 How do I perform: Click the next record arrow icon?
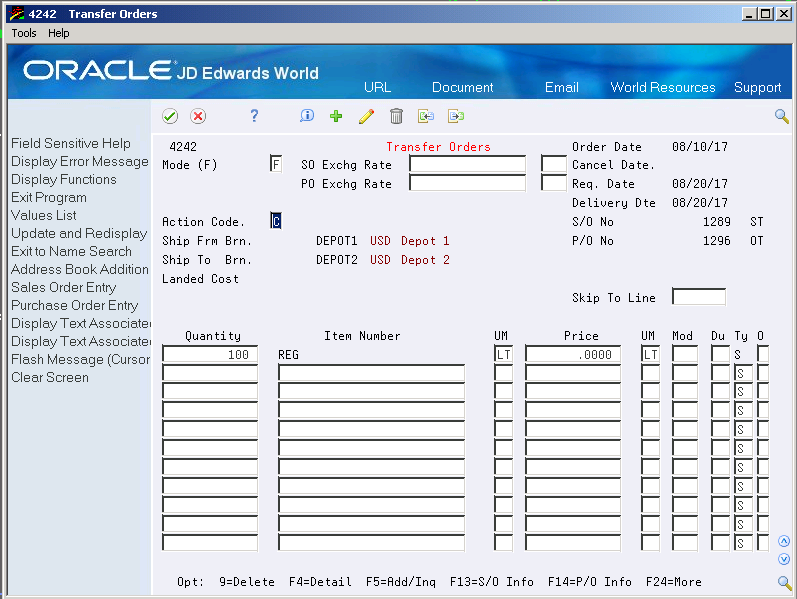[456, 116]
